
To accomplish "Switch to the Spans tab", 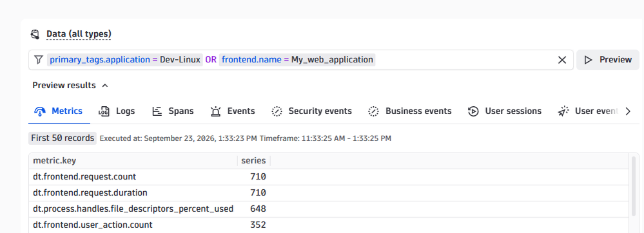I will click(x=173, y=111).
